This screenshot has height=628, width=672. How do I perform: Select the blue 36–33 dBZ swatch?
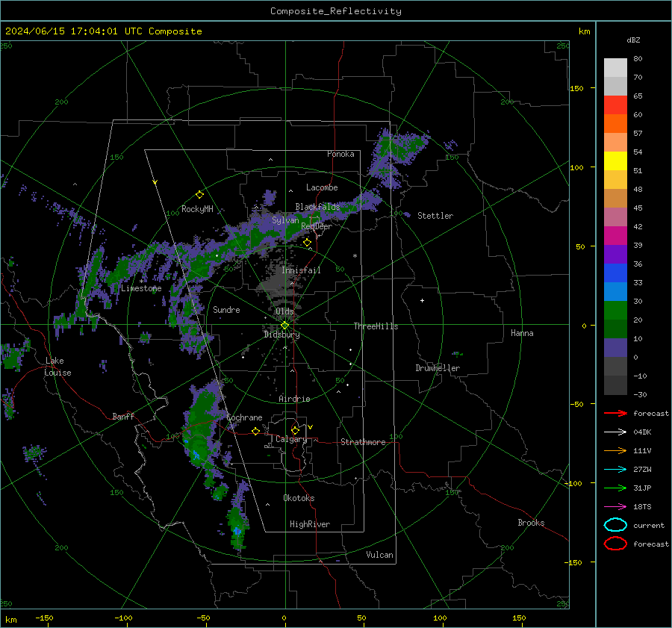click(615, 273)
